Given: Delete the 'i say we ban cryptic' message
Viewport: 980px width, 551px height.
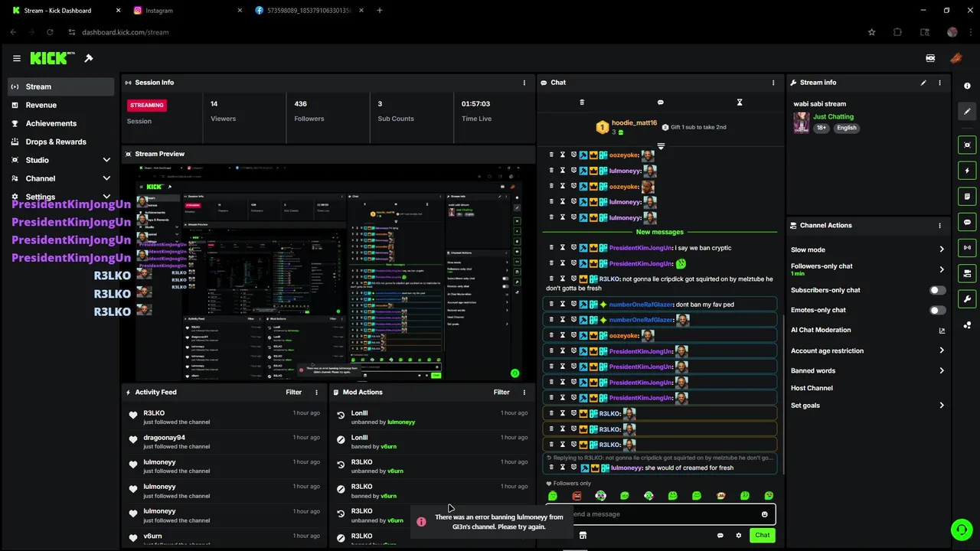Looking at the screenshot, I should coord(551,248).
